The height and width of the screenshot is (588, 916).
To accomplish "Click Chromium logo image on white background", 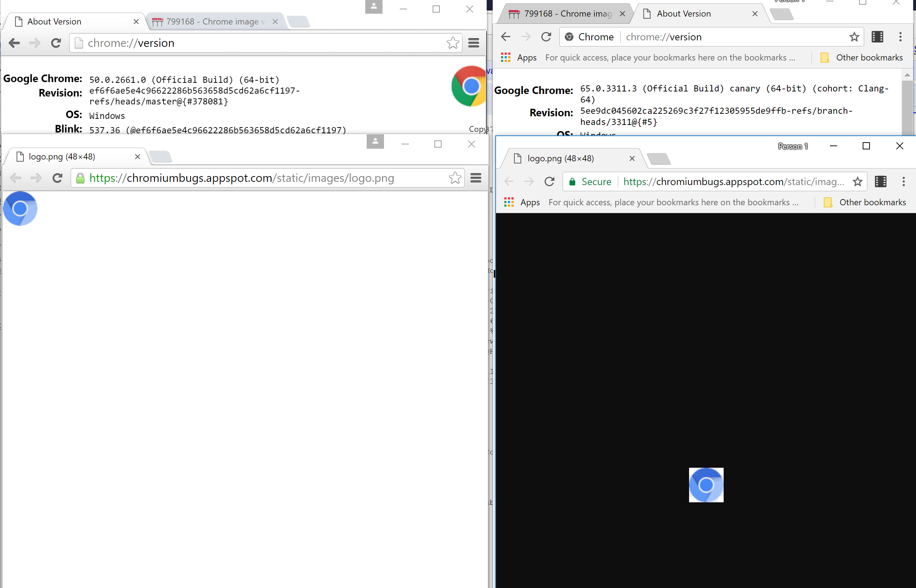I will 20,208.
